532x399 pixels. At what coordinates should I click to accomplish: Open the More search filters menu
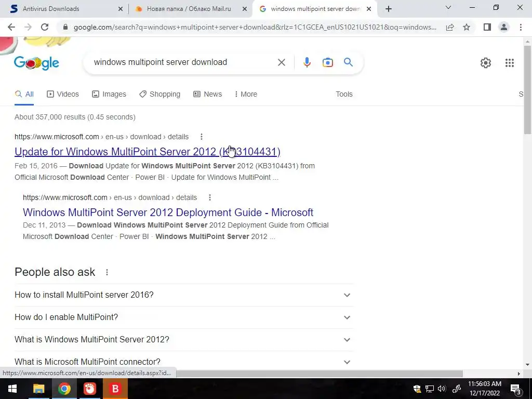[246, 95]
